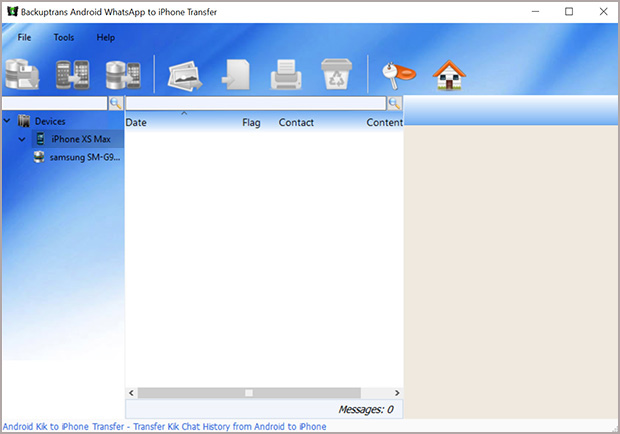
Task: Click the printer icon to print messages
Action: tap(288, 74)
